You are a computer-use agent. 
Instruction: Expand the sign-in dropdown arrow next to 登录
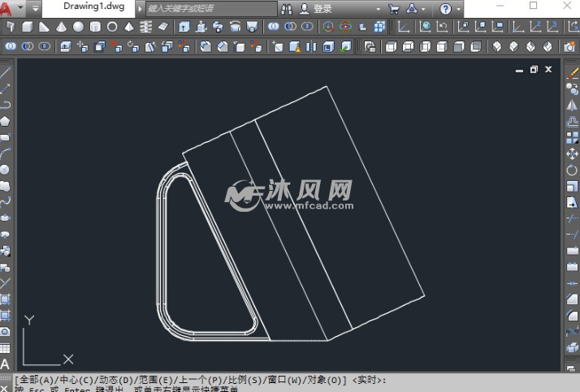click(x=378, y=9)
